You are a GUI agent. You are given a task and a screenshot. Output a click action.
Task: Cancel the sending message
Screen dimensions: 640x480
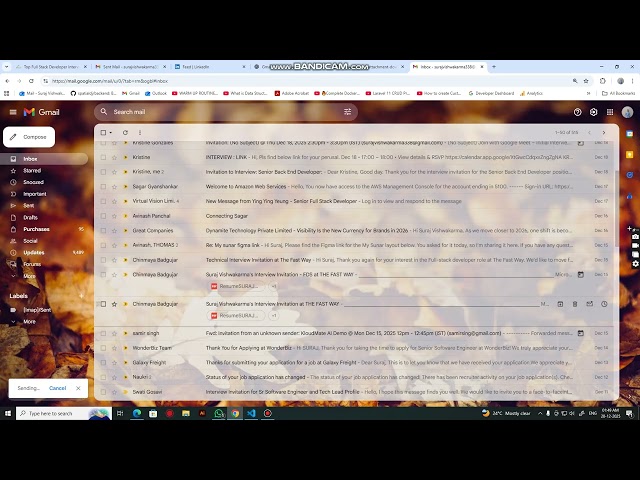[57, 388]
